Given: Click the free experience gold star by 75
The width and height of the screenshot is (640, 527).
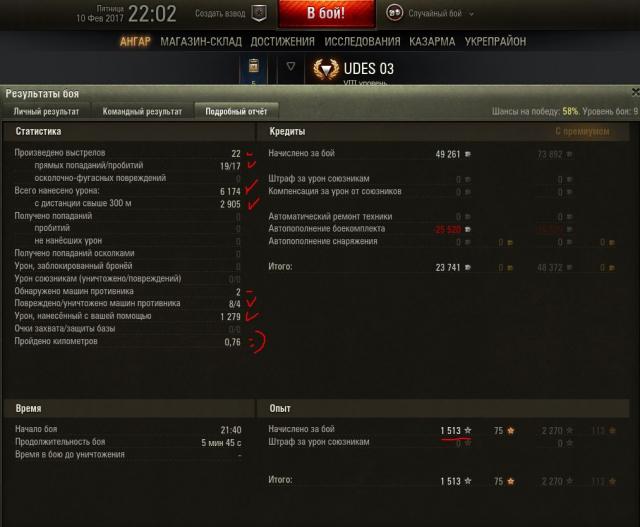Looking at the screenshot, I should tap(510, 430).
